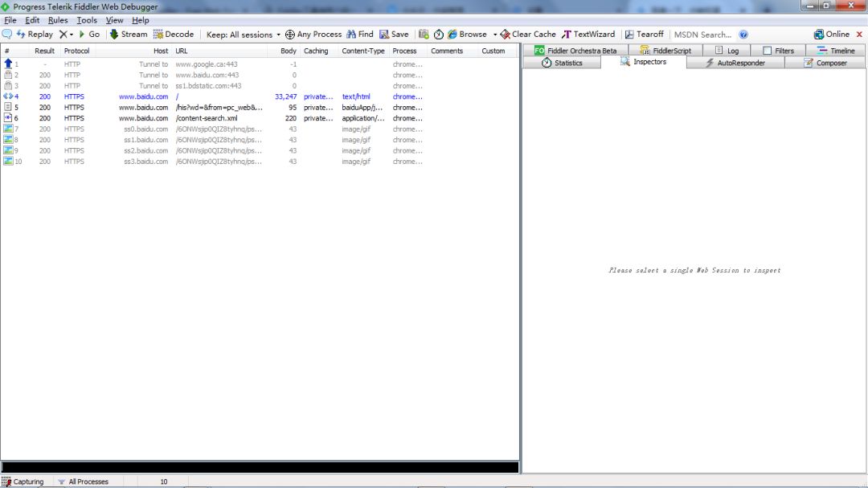Select the /his?wd=&from=pc_web session

(x=260, y=108)
